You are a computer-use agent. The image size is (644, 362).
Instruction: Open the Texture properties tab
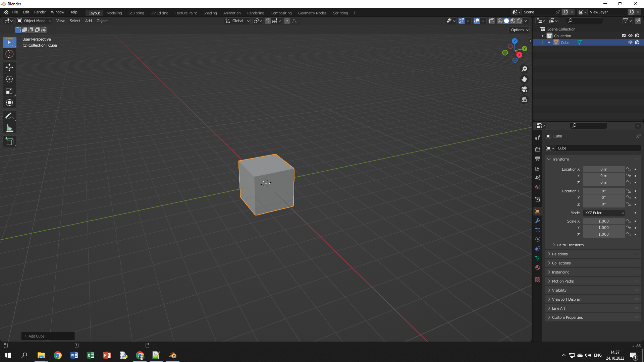tap(538, 280)
